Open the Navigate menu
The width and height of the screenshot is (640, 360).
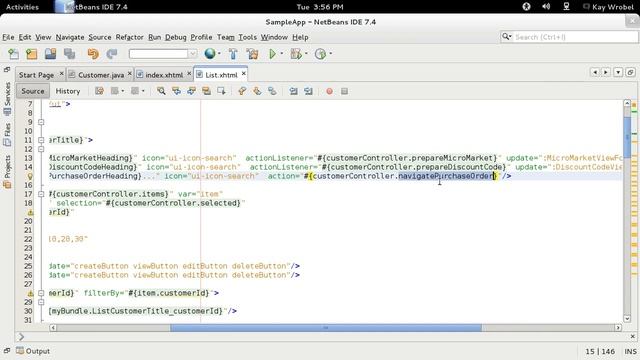coord(70,37)
